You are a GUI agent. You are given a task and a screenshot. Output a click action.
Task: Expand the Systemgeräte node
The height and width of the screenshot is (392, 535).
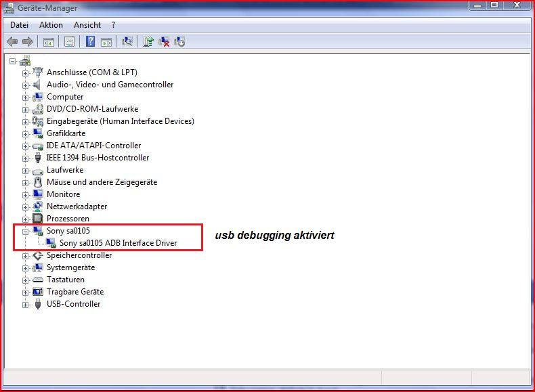click(x=25, y=268)
